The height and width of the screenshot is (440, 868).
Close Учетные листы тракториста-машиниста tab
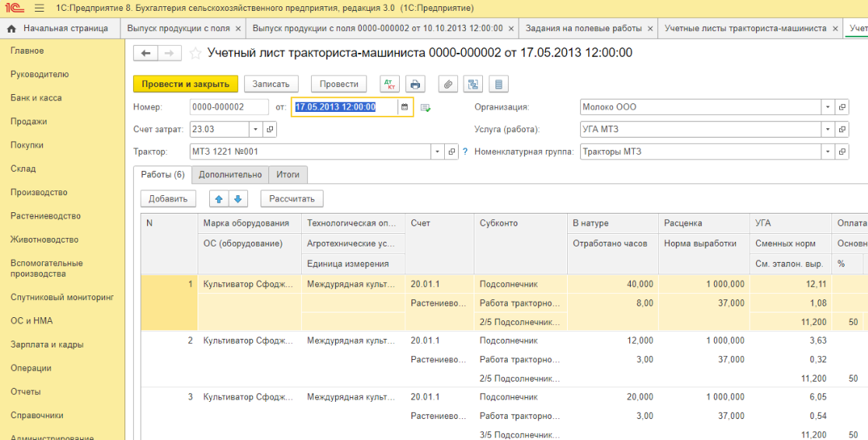(x=835, y=28)
